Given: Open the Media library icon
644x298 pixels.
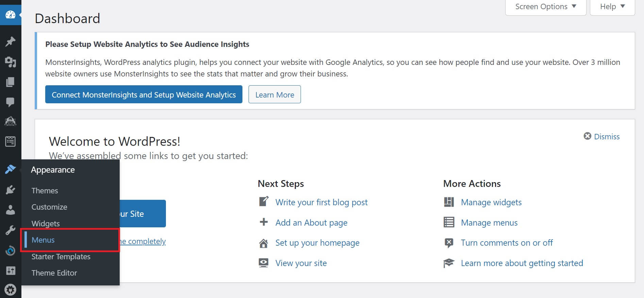Looking at the screenshot, I should pyautogui.click(x=10, y=62).
